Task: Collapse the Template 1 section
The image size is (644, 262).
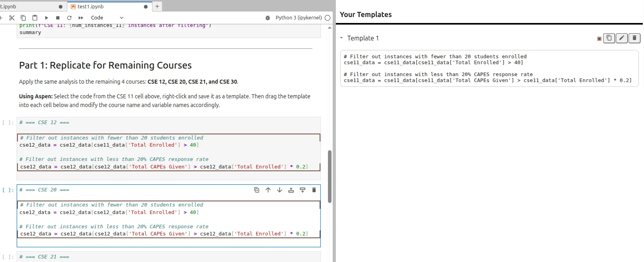Action: pos(341,38)
